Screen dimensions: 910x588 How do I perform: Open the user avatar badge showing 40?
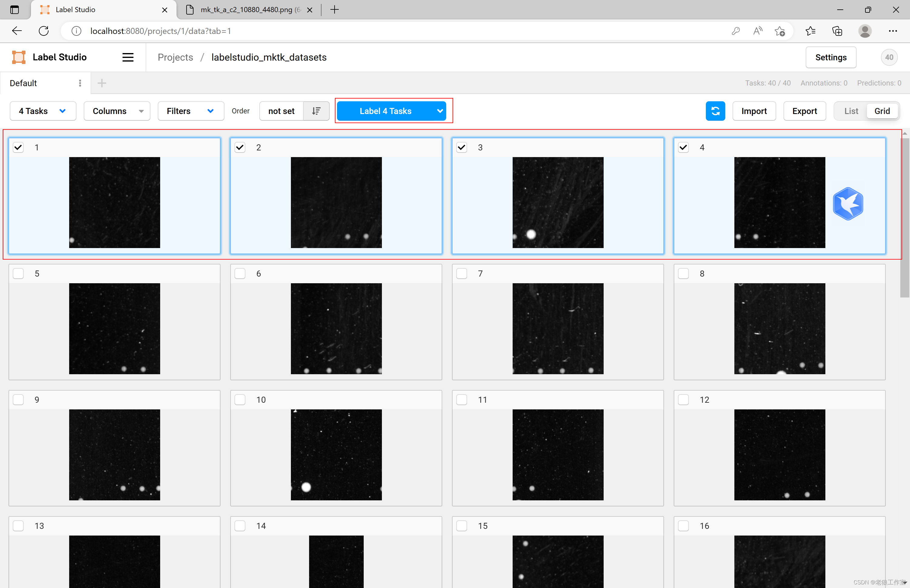(x=889, y=57)
